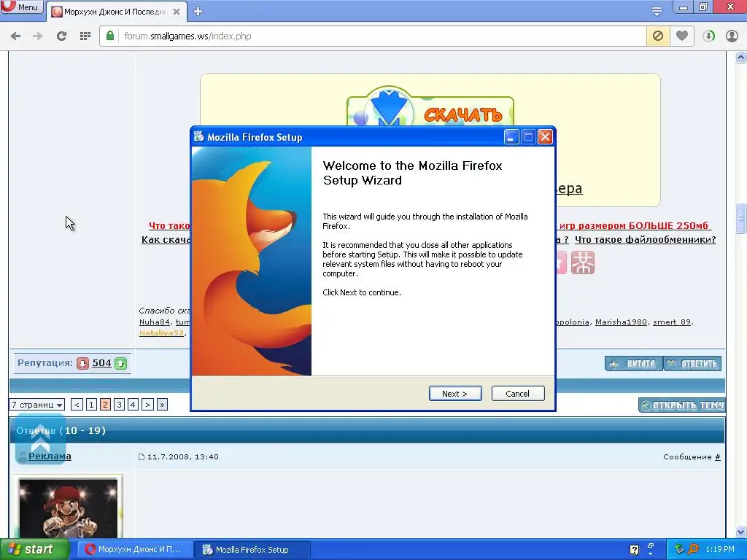Minimize the Mozilla Firefox Setup dialog
Screen dimensions: 747x560
511,137
